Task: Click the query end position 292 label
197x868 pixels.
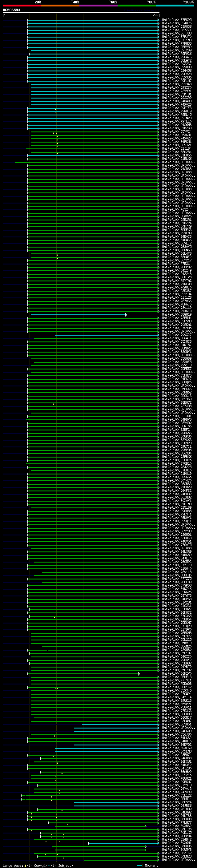Action: click(155, 15)
